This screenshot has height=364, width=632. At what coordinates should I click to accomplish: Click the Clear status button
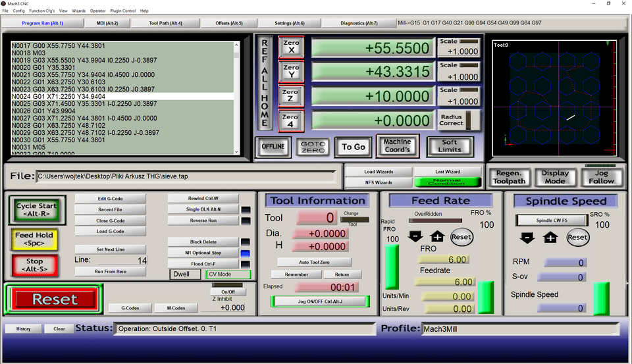click(59, 329)
